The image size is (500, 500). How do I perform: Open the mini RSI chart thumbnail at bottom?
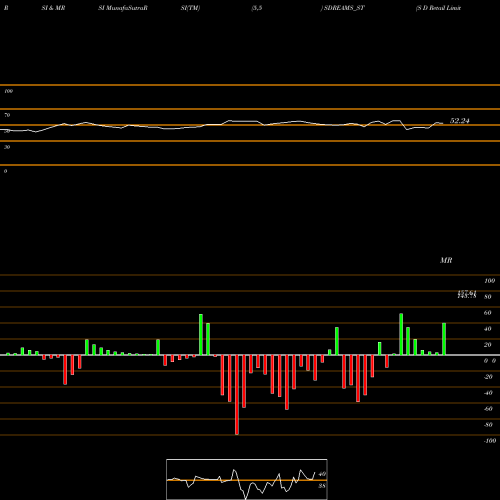247,479
